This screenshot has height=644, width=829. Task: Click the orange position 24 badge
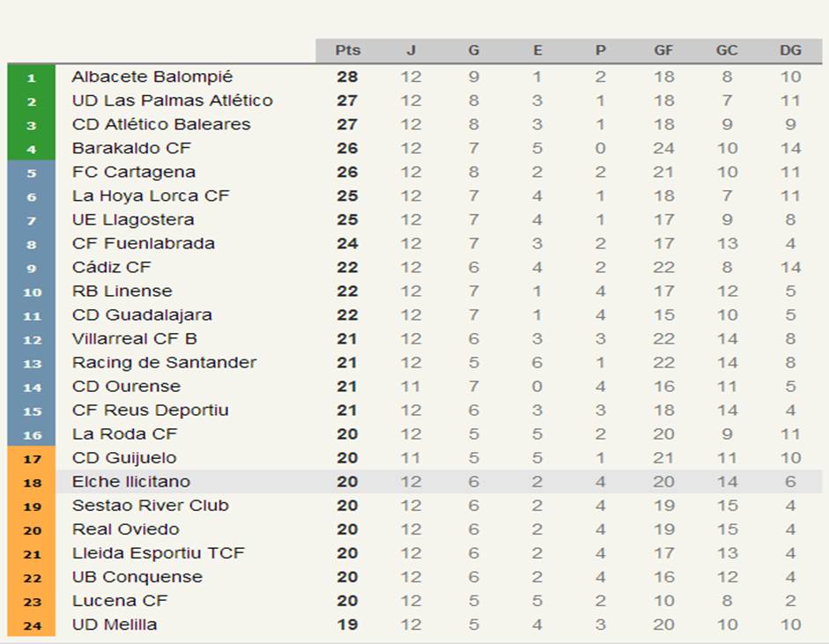pyautogui.click(x=32, y=625)
